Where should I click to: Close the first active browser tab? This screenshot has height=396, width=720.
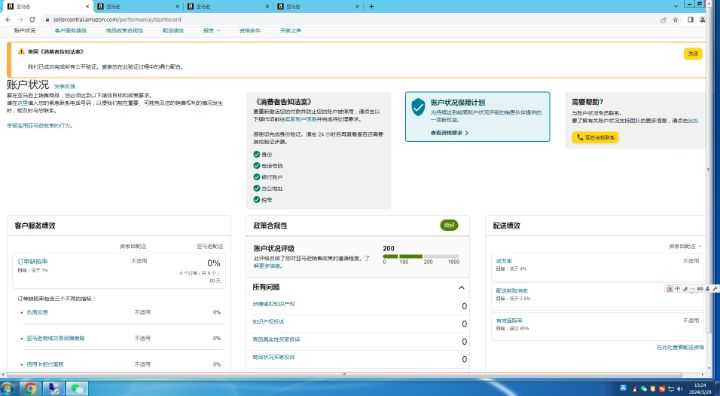coord(88,6)
